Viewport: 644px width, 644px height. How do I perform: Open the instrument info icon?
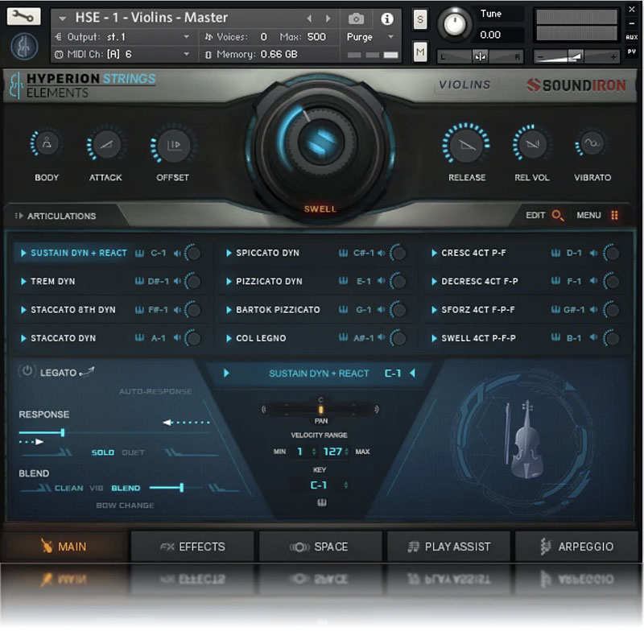(x=387, y=19)
